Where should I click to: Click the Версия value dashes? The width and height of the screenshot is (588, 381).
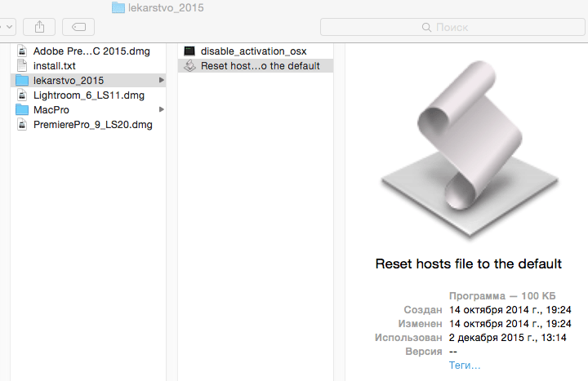point(453,352)
